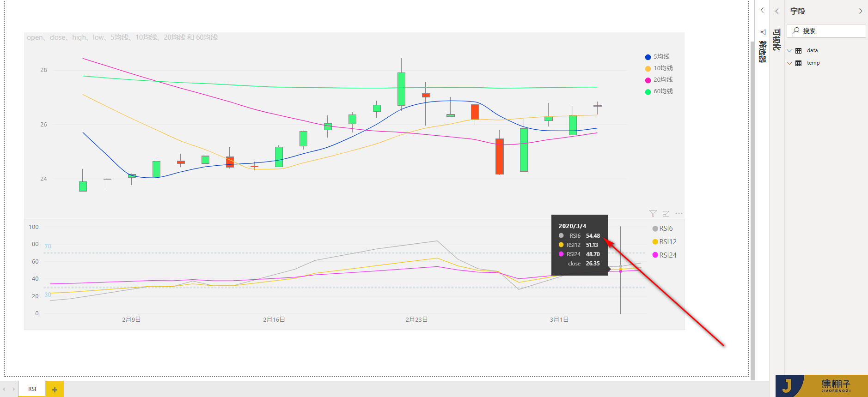Click the 2月23日 axis label
The height and width of the screenshot is (397, 868).
[x=416, y=319]
